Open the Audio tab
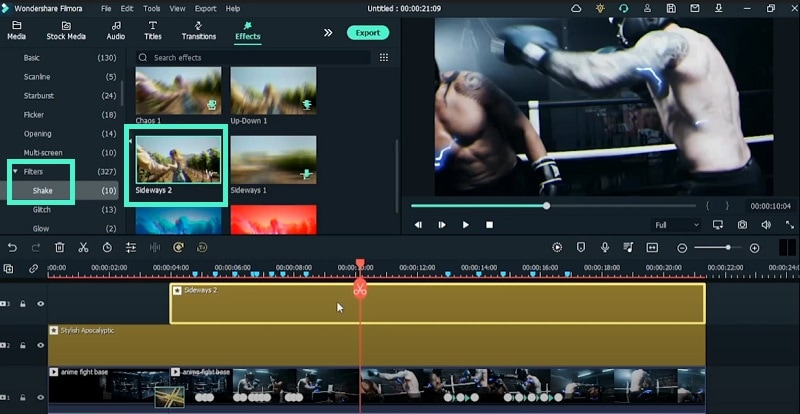800x414 pixels. (x=116, y=31)
